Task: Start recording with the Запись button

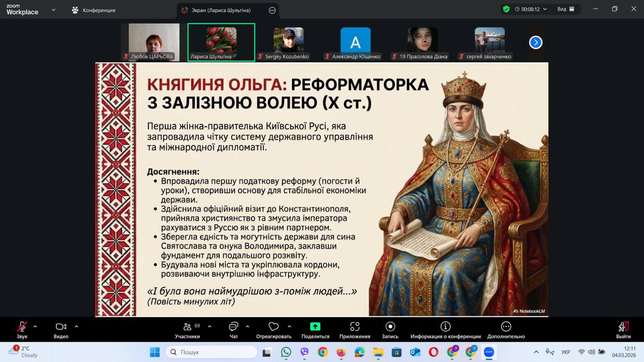Action: [x=390, y=330]
